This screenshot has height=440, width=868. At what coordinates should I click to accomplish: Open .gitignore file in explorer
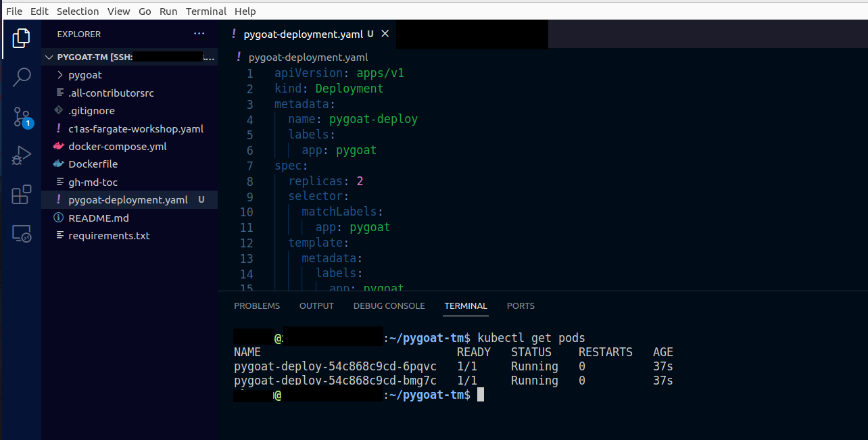tap(91, 110)
